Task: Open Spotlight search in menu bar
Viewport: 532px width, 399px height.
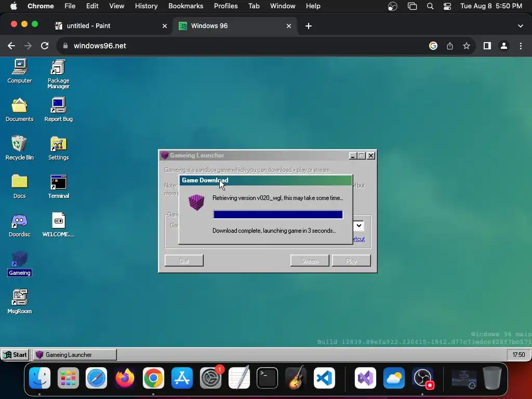Action: [x=430, y=6]
